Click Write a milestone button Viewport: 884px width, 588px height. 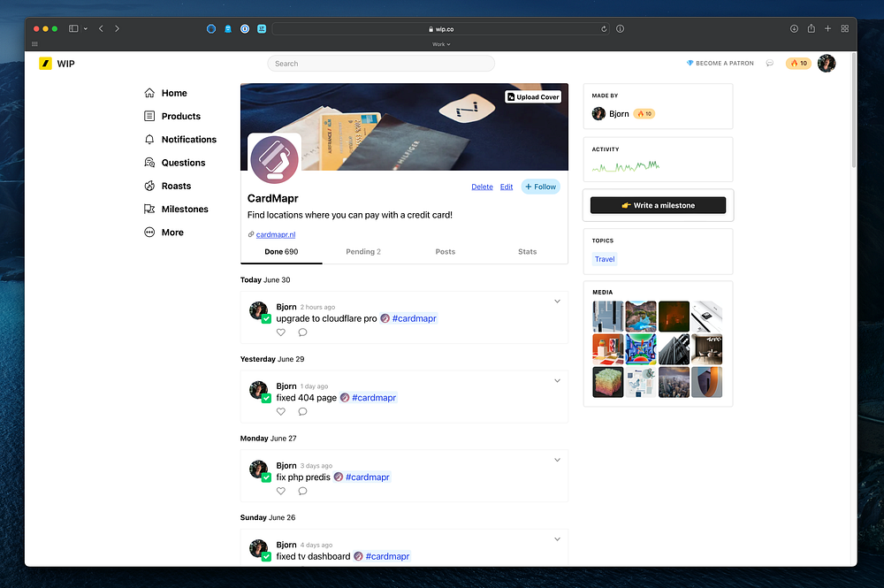(x=658, y=205)
